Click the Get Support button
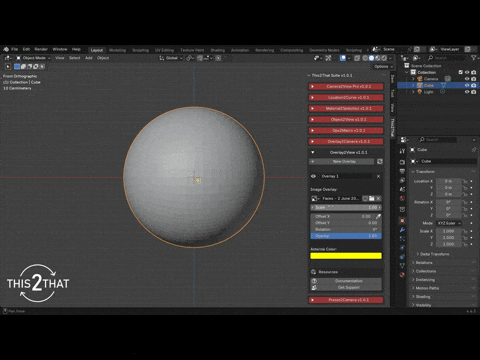This screenshot has width=480, height=360. pyautogui.click(x=346, y=287)
